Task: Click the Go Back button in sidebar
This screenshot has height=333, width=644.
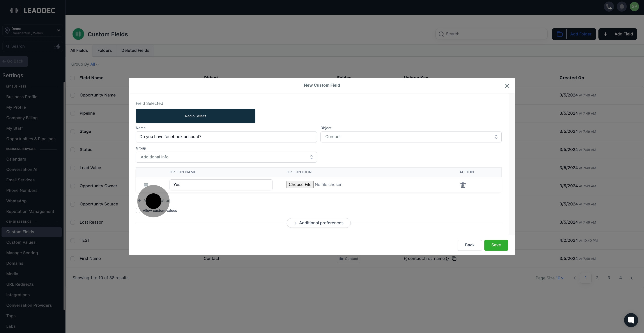Action: pyautogui.click(x=14, y=61)
